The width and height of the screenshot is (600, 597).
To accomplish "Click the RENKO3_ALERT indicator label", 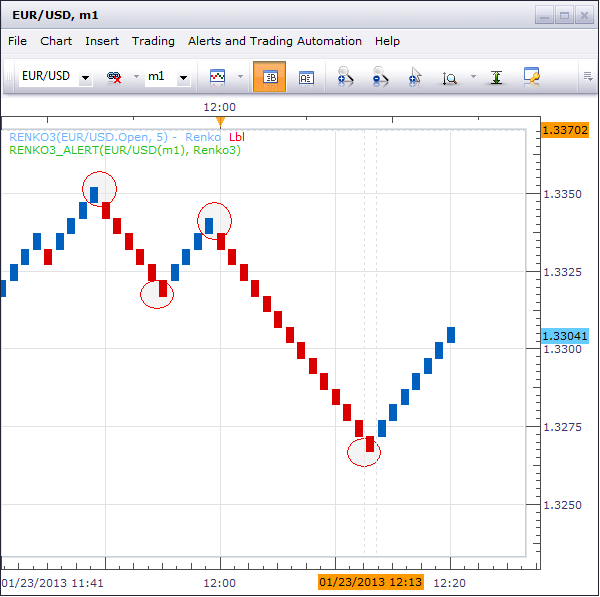I will pos(125,150).
